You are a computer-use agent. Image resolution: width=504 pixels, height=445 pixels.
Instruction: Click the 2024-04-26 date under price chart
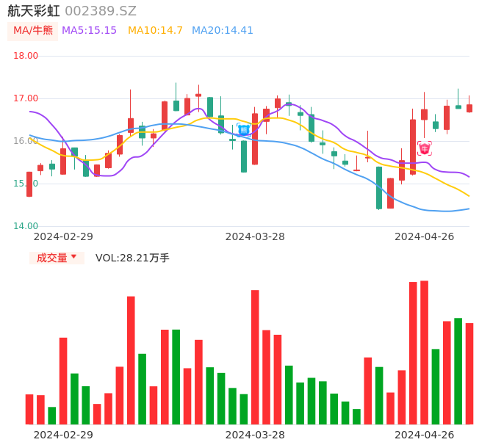click(425, 236)
